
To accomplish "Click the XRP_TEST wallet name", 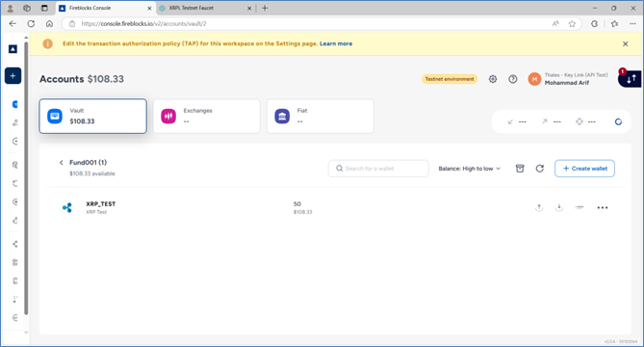I will pyautogui.click(x=101, y=204).
